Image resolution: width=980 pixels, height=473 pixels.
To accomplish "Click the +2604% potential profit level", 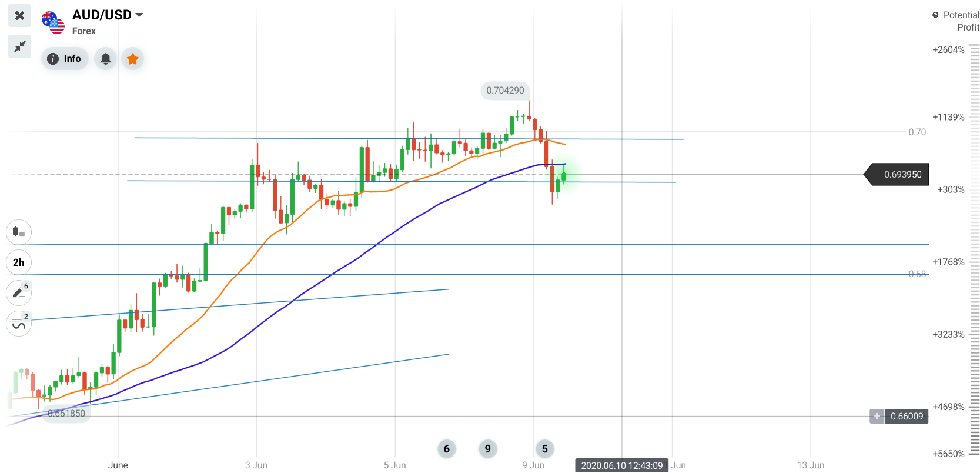I will point(948,50).
